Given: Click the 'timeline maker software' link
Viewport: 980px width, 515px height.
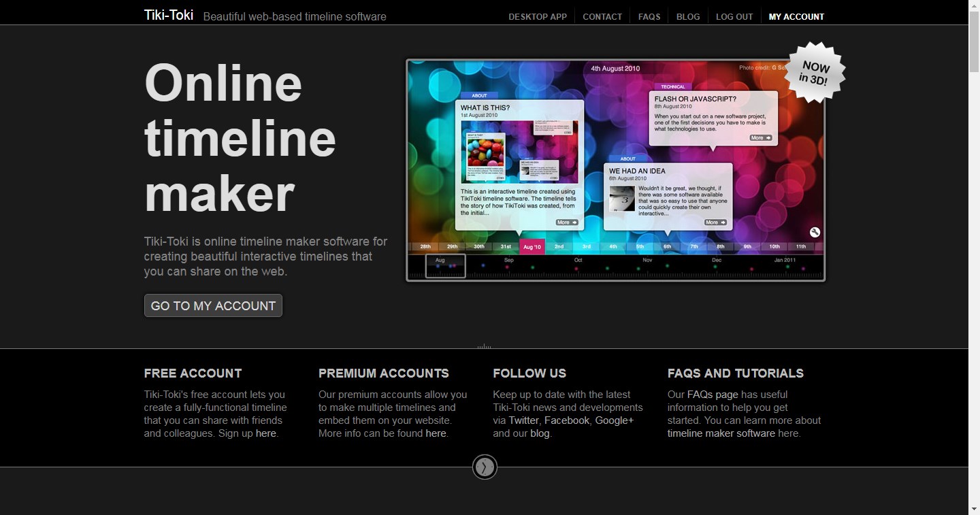Looking at the screenshot, I should pos(721,433).
